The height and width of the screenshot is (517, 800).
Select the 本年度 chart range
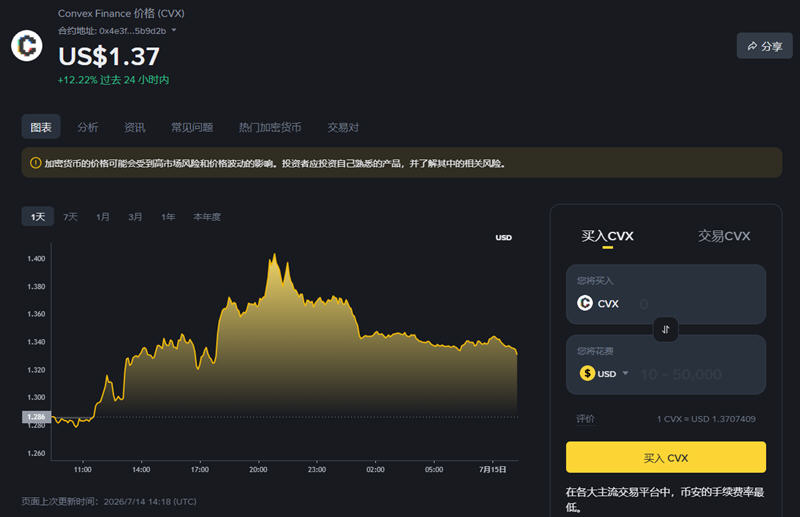coord(207,217)
